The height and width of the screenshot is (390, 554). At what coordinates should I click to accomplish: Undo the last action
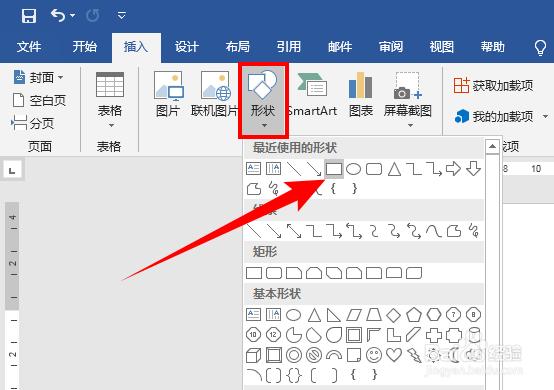click(58, 16)
